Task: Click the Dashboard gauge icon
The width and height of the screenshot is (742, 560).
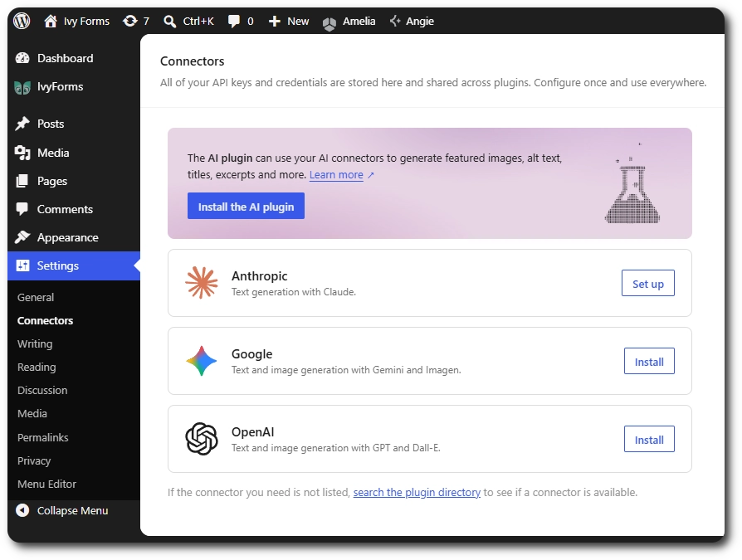Action: point(22,58)
